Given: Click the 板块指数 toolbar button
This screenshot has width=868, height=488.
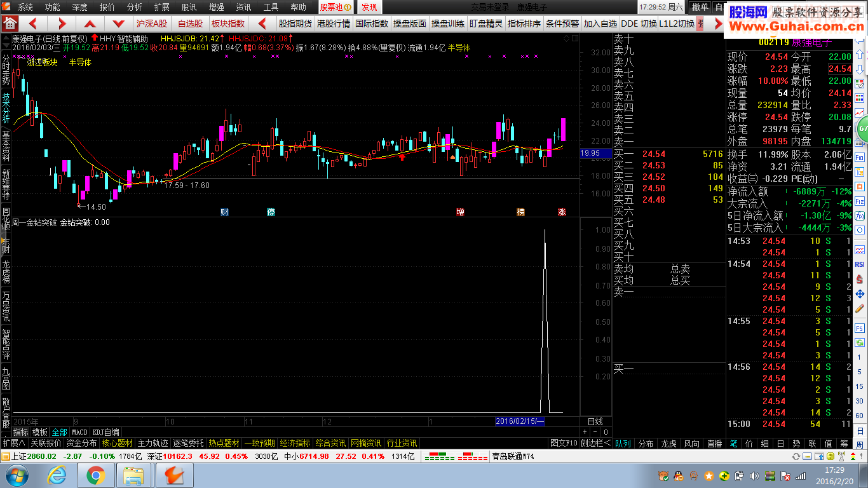Looking at the screenshot, I should click(228, 24).
